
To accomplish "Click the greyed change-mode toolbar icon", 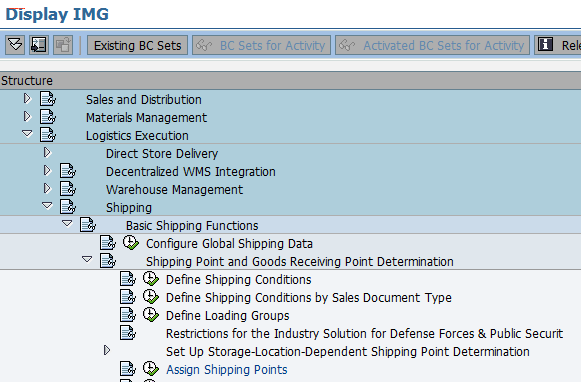I will 63,45.
